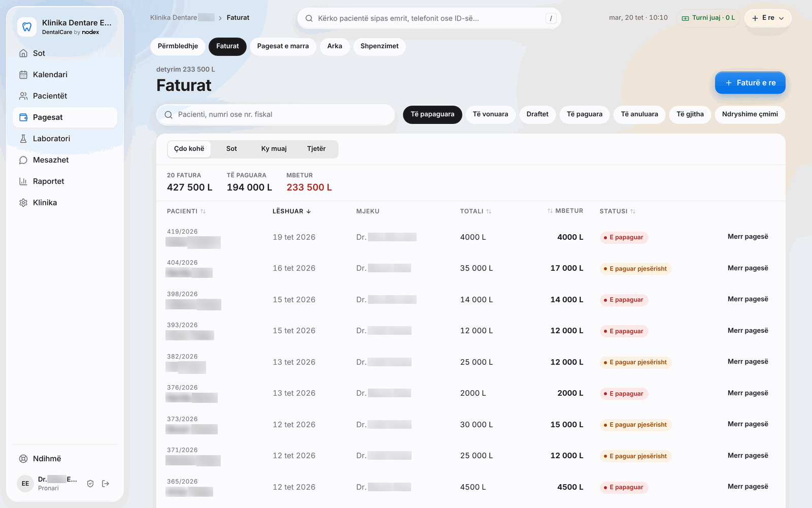Click invoice number 393/2026
This screenshot has height=508, width=812.
tap(182, 325)
